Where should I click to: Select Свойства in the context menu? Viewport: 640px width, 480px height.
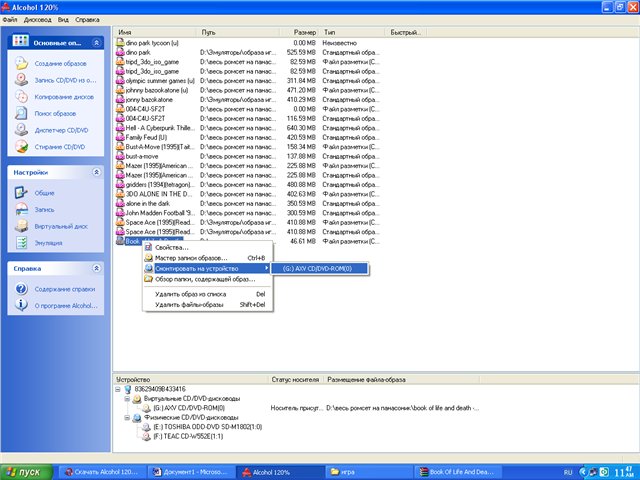pos(172,247)
